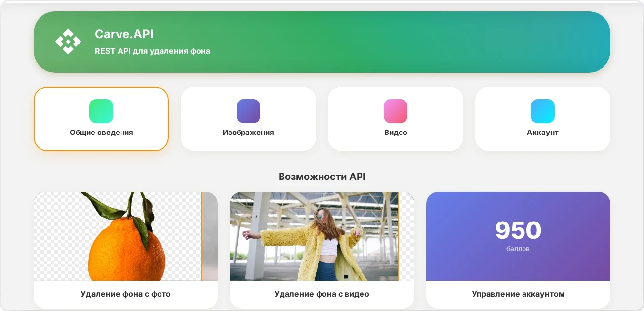Click the 950 баллов purple card
This screenshot has width=644, height=311.
(x=518, y=236)
